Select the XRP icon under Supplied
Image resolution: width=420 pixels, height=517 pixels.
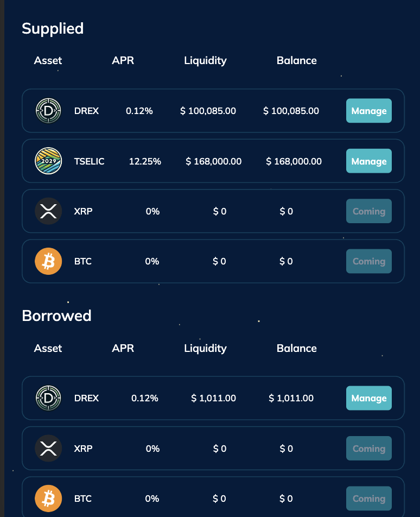coord(48,211)
